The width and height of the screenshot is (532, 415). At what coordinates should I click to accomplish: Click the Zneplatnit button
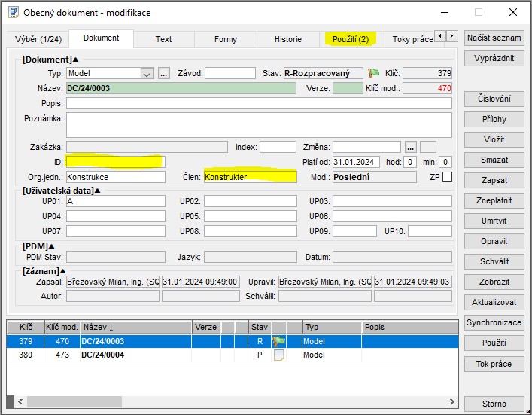pyautogui.click(x=494, y=200)
